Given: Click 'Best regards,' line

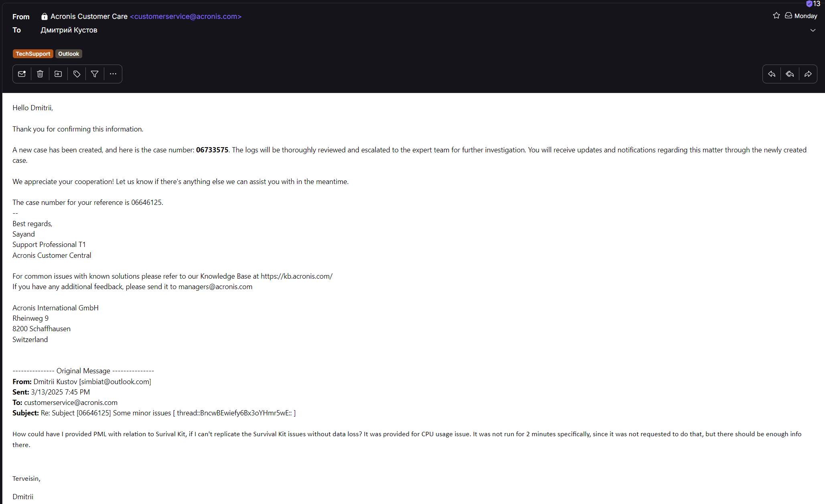Looking at the screenshot, I should click(32, 224).
